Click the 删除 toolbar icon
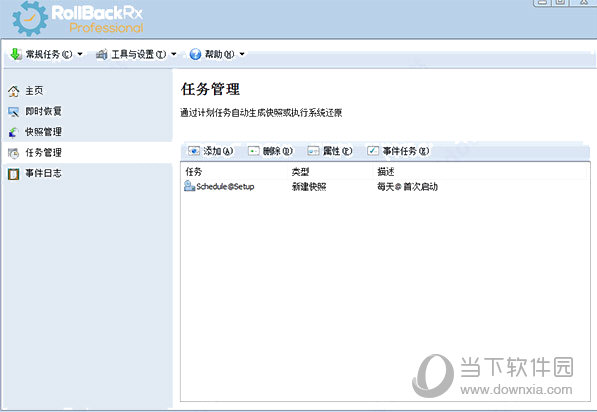 [x=254, y=151]
